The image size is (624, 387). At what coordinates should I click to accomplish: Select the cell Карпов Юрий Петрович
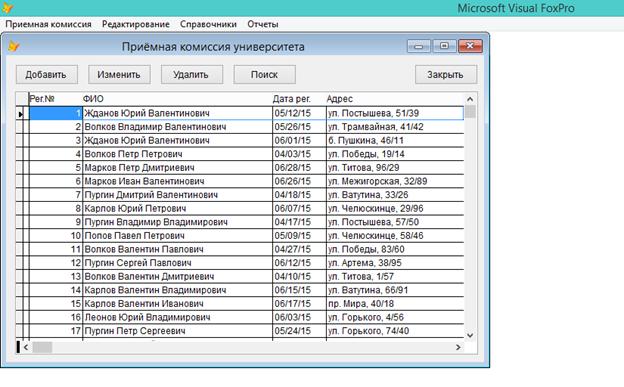click(177, 209)
